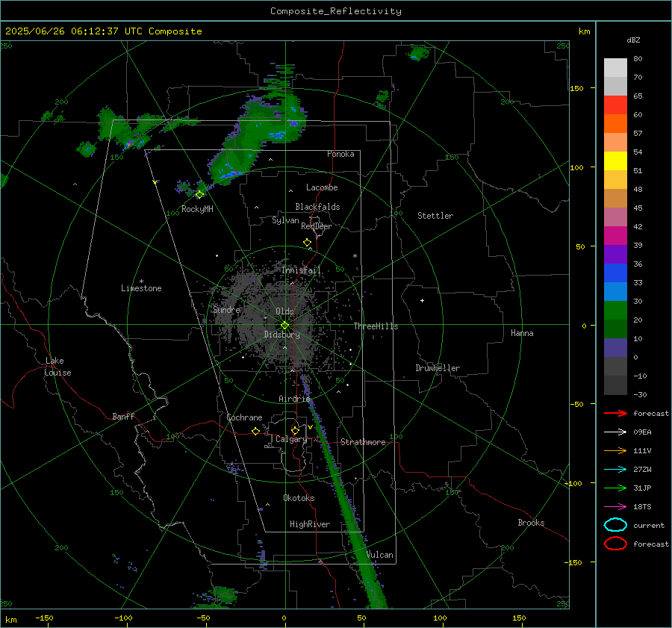Viewport: 672px width, 628px height.
Task: Select the Okotoks label on the map
Action: (x=299, y=498)
